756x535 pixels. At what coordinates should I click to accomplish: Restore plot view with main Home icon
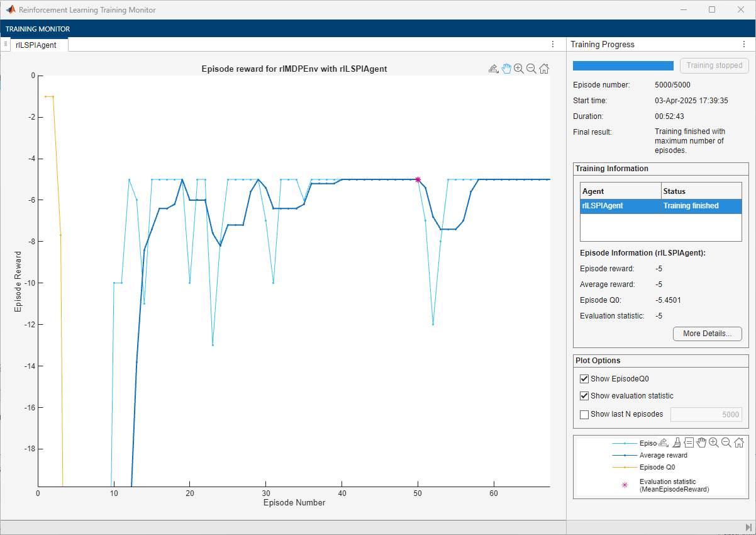coord(544,69)
